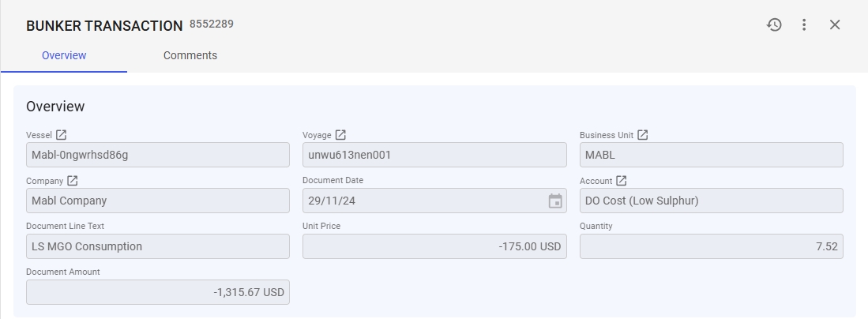
Task: Click the Voyage field unwu613nen001
Action: click(x=434, y=155)
